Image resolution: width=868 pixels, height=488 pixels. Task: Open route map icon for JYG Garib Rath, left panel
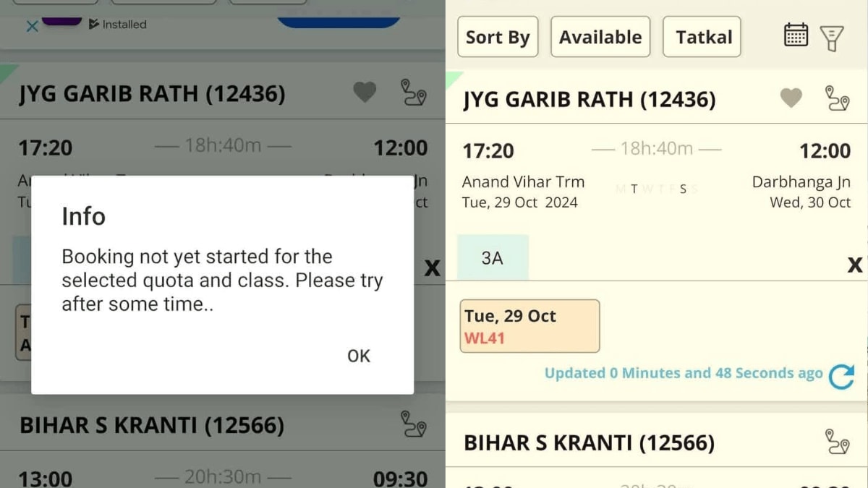point(413,93)
